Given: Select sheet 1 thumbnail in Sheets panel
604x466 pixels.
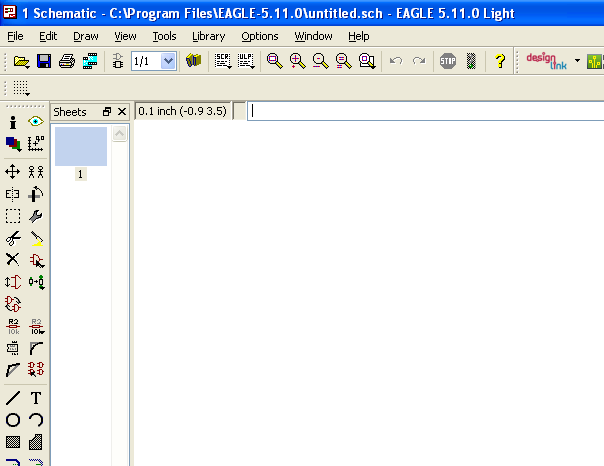Looking at the screenshot, I should coord(81,147).
